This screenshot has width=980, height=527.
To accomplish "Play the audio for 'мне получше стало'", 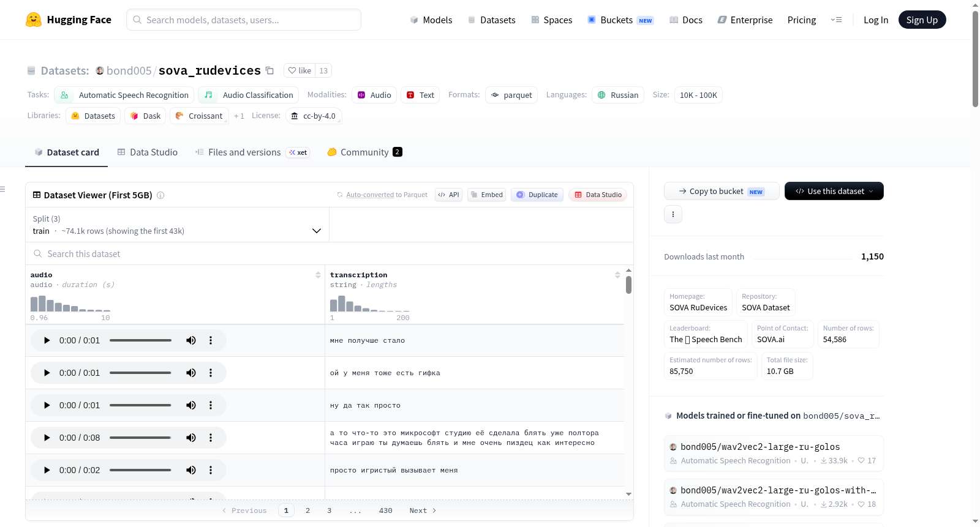I will pyautogui.click(x=47, y=340).
